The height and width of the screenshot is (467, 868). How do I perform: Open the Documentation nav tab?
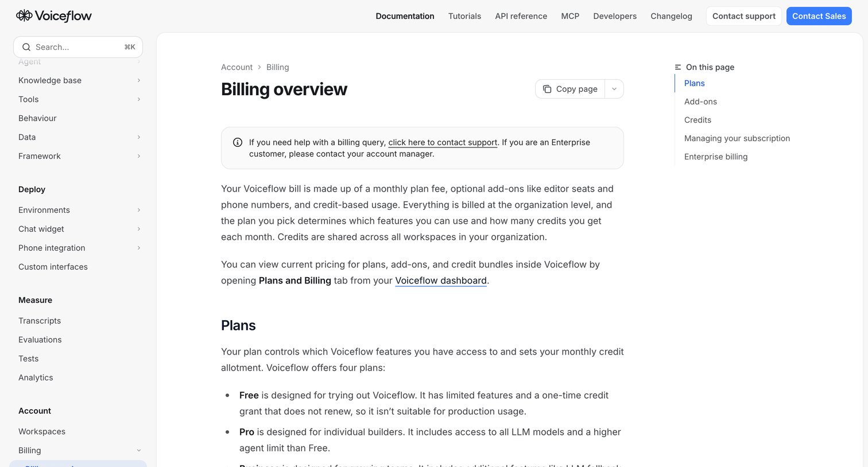(x=405, y=16)
